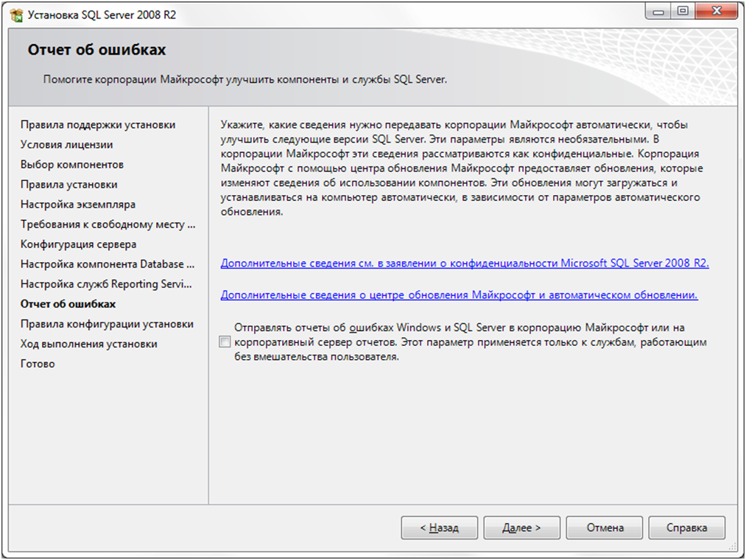Select step Выбор компонентов
This screenshot has width=746, height=560.
[x=72, y=165]
